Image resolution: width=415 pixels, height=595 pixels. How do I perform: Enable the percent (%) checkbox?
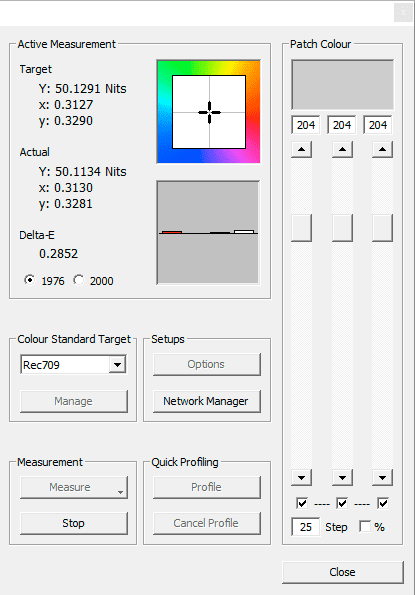coord(365,526)
